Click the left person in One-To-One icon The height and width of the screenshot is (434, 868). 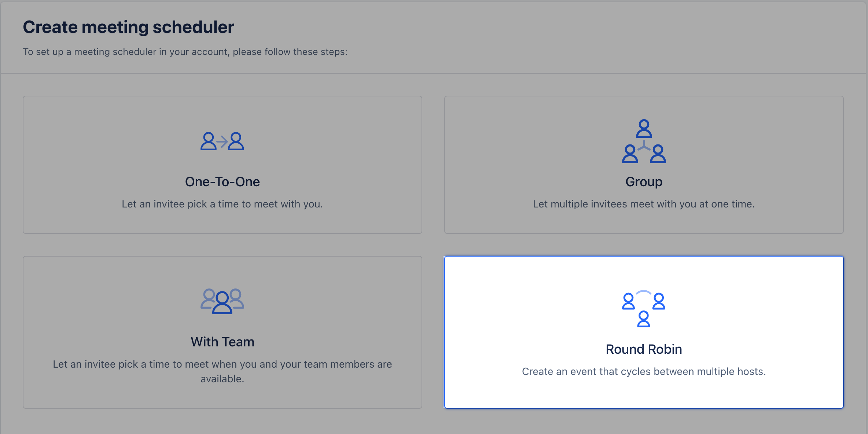(209, 141)
